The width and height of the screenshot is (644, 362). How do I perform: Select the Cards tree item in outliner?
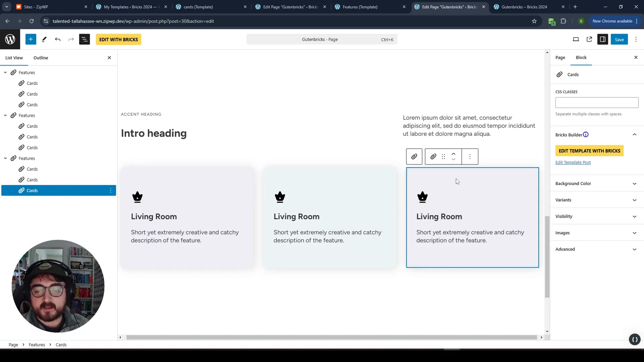coord(32,190)
